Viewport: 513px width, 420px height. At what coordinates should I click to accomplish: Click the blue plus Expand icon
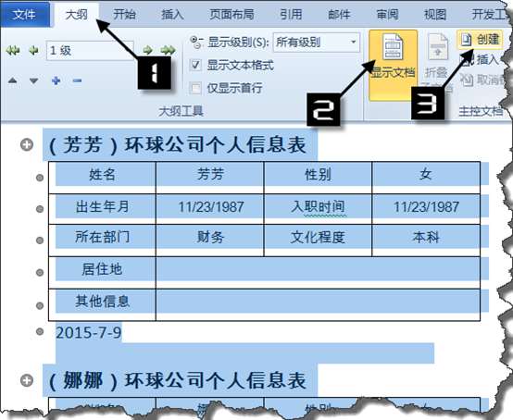[56, 80]
